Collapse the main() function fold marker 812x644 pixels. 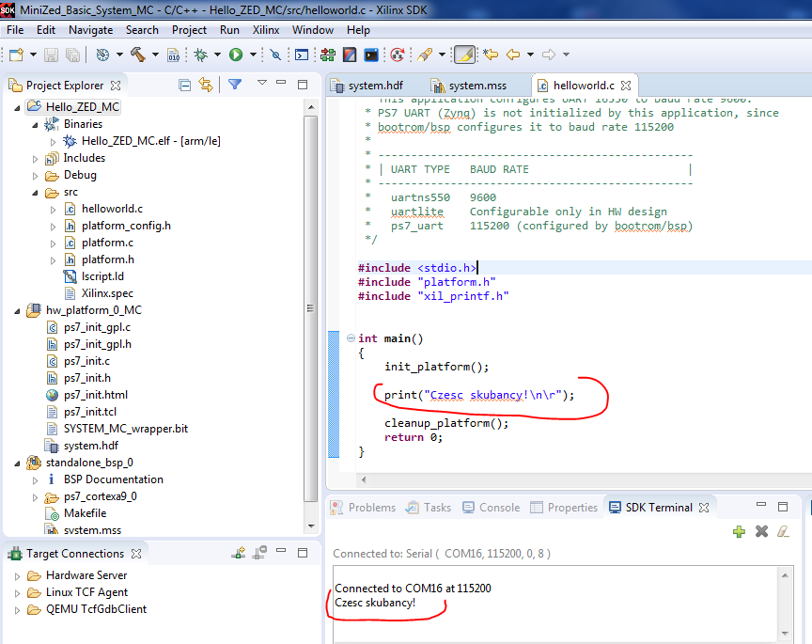pyautogui.click(x=350, y=338)
